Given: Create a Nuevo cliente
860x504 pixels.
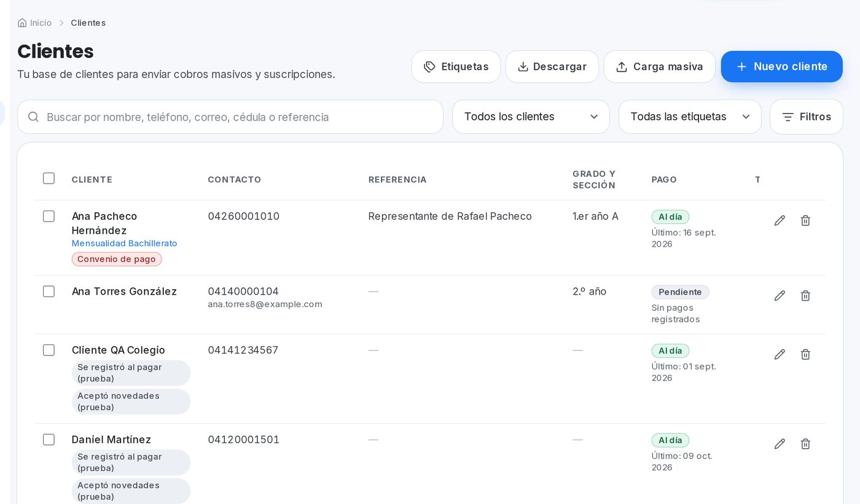Looking at the screenshot, I should (x=781, y=66).
